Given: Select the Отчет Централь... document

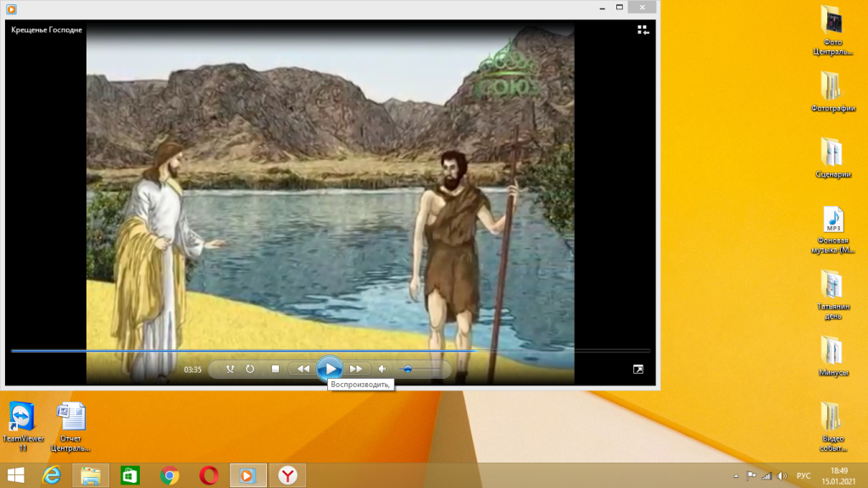Looking at the screenshot, I should click(x=70, y=427).
